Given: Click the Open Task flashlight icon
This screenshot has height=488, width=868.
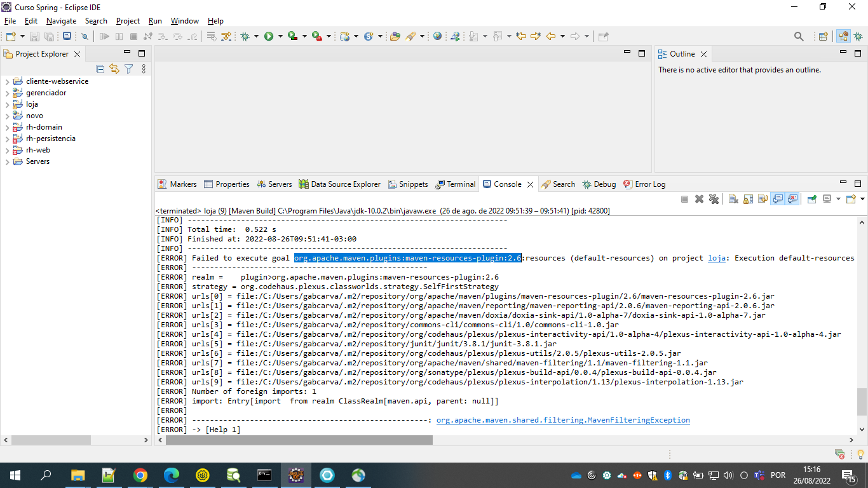Looking at the screenshot, I should [x=410, y=36].
